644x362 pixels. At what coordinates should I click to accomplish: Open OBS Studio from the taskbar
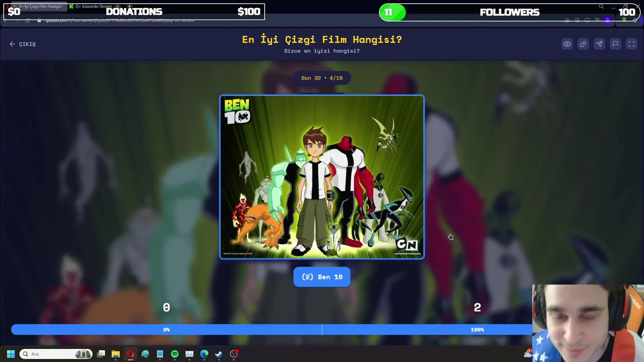pos(234,354)
